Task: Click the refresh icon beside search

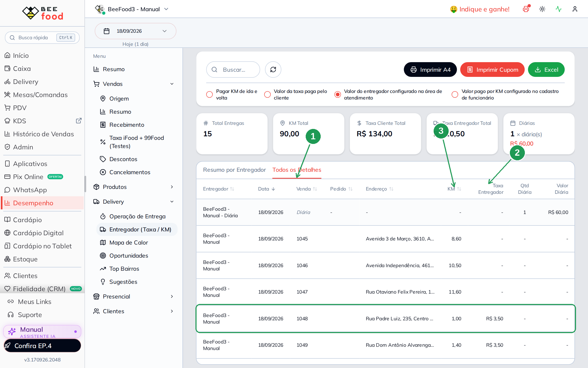Action: point(273,70)
